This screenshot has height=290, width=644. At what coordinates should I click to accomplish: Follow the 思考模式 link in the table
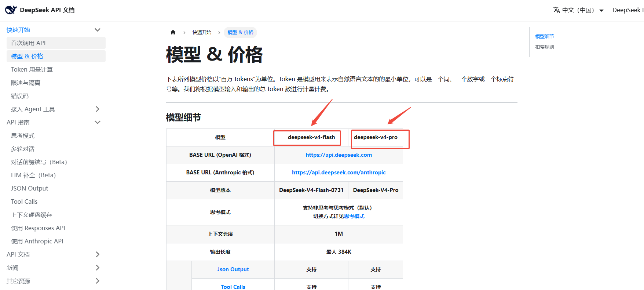354,216
